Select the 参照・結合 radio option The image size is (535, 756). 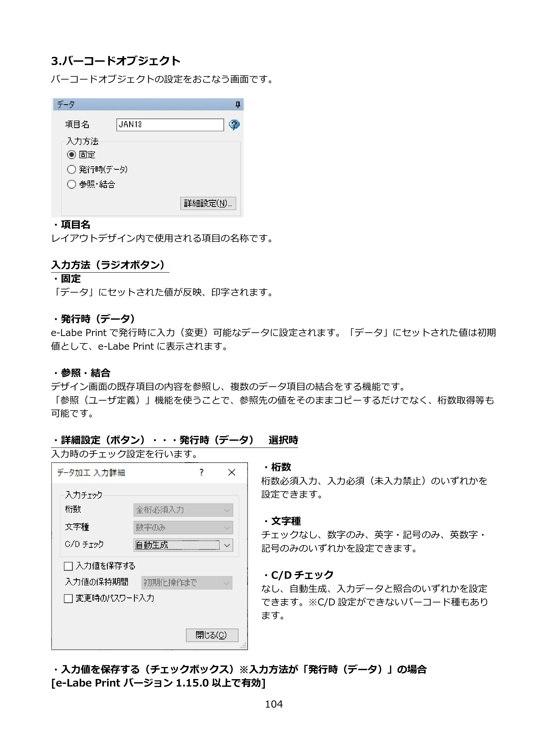[x=71, y=184]
